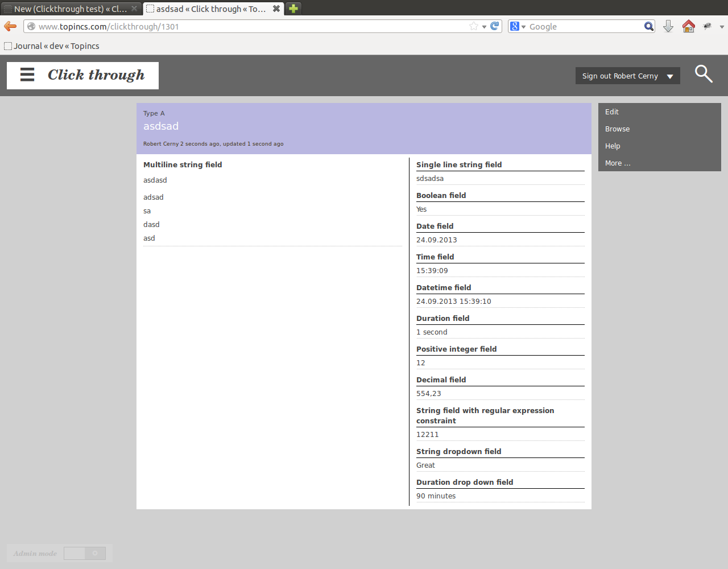Viewport: 728px width, 569px height.
Task: Open new tab with plus icon
Action: pyautogui.click(x=293, y=9)
